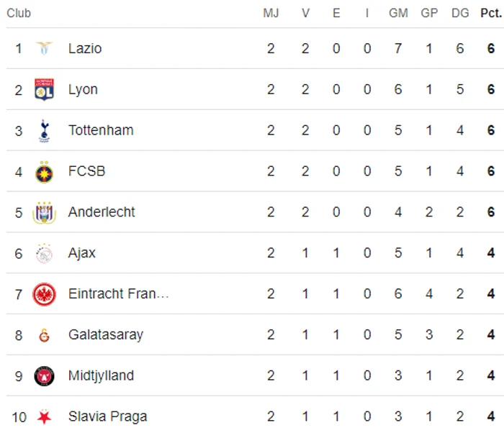The image size is (504, 433).
Task: Open the Lazio team link
Action: tap(85, 48)
